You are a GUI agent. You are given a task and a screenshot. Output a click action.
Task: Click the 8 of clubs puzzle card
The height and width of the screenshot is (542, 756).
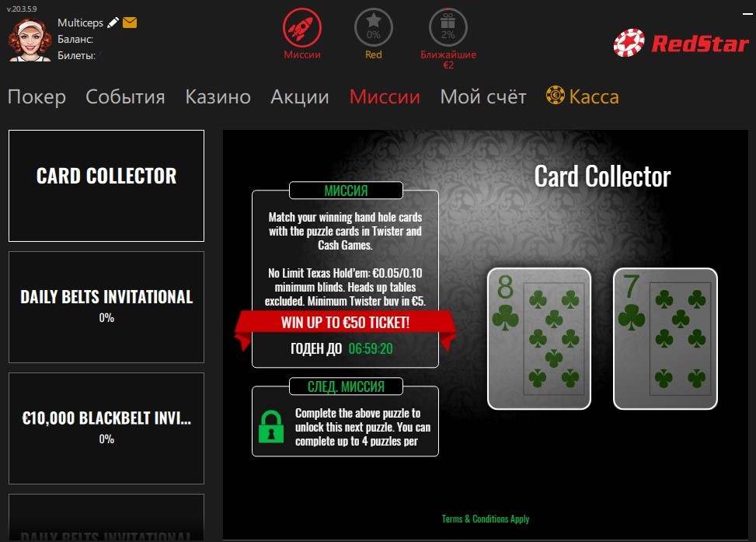(x=539, y=339)
